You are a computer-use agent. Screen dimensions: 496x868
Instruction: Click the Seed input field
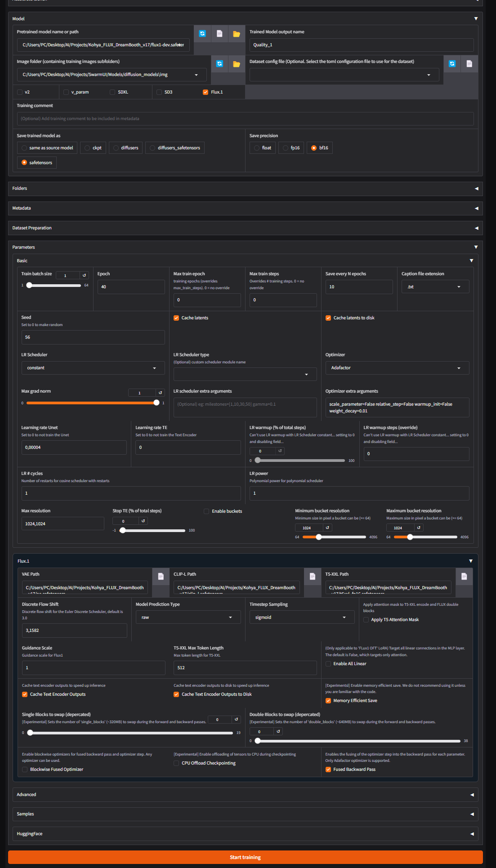[93, 337]
